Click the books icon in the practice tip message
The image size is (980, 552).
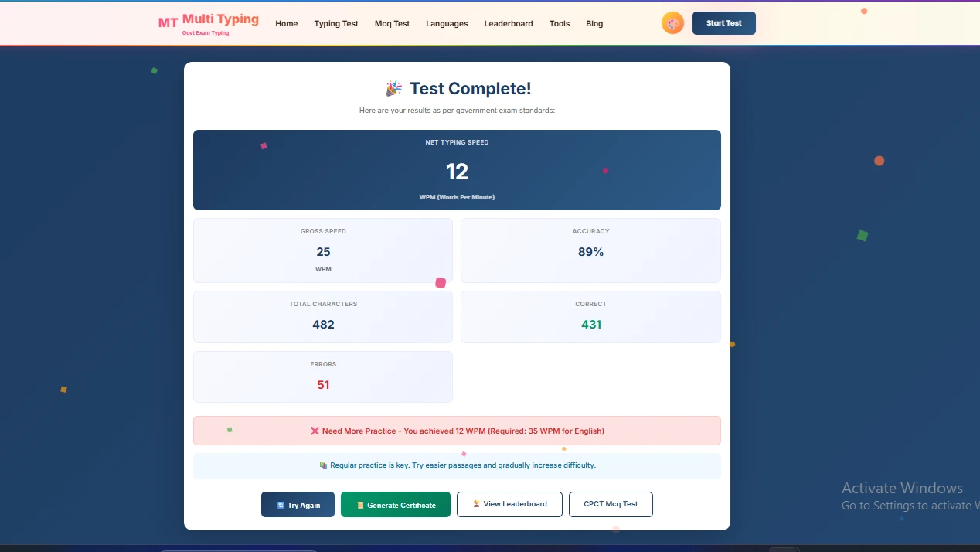click(322, 465)
